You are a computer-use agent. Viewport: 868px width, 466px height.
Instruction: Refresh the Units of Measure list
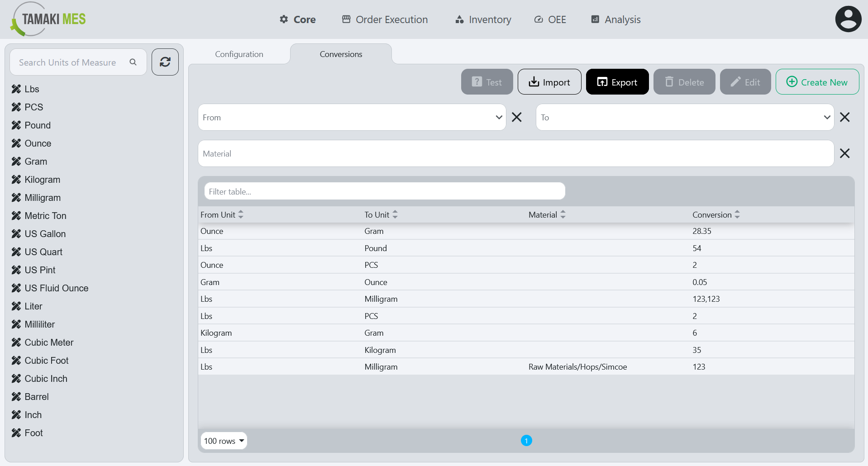coord(165,62)
